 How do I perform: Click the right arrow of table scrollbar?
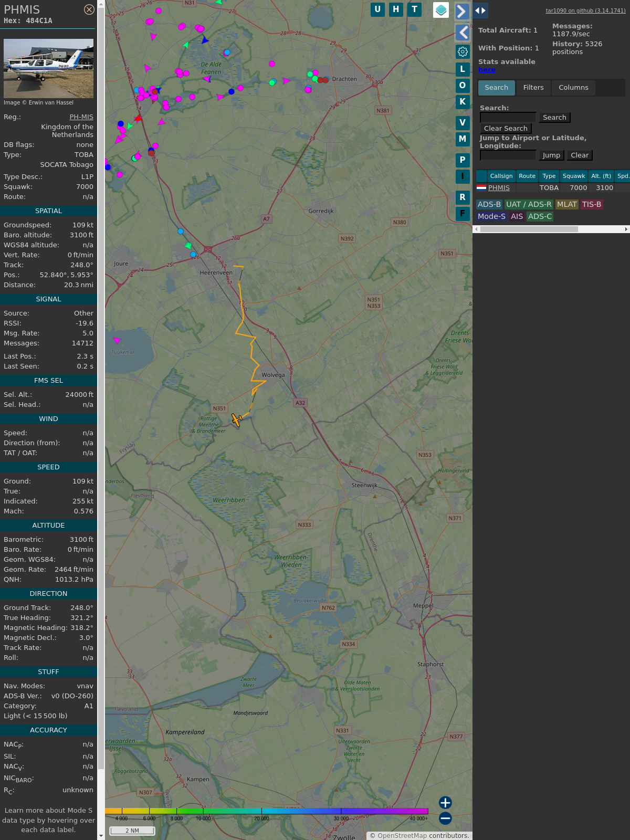(x=626, y=229)
